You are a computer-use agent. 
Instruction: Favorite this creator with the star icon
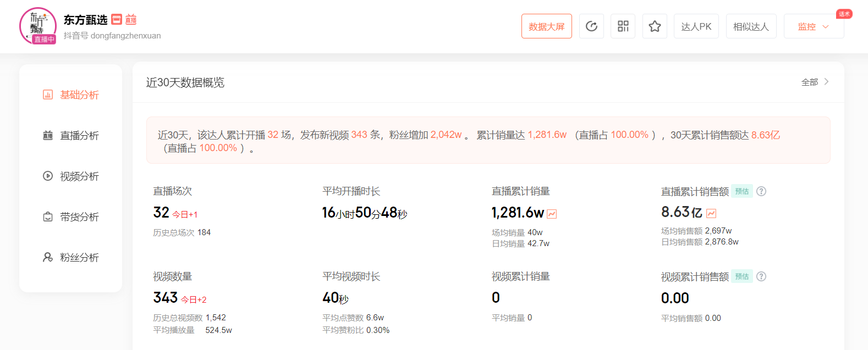tap(655, 26)
